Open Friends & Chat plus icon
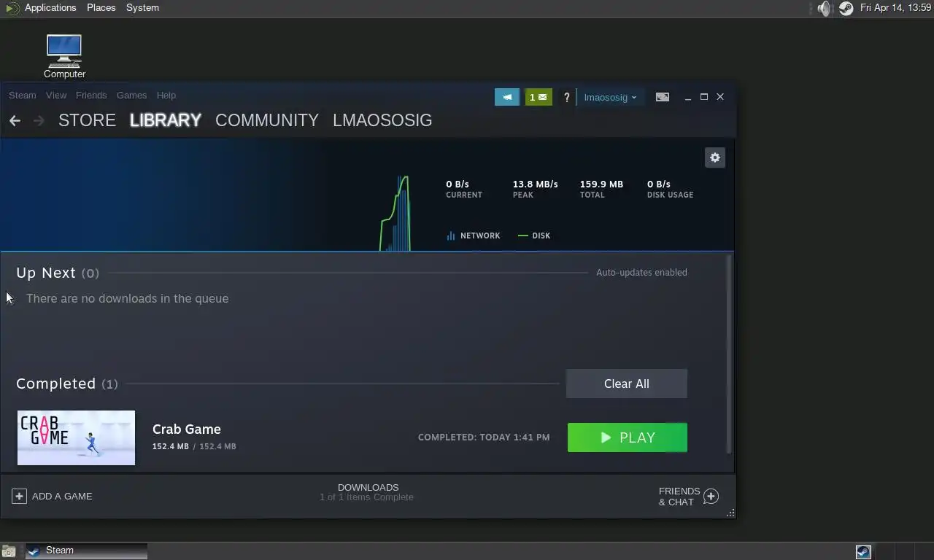The width and height of the screenshot is (934, 560). point(711,497)
